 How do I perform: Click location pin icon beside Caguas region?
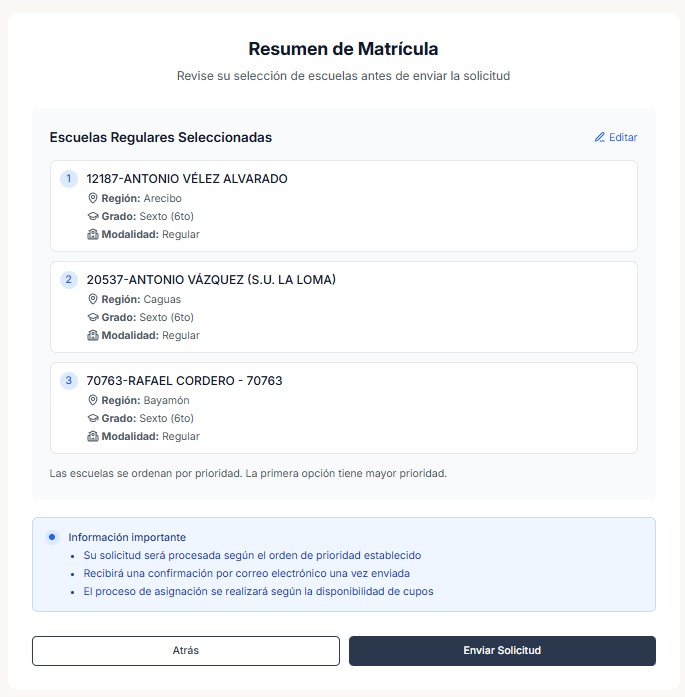(x=93, y=299)
